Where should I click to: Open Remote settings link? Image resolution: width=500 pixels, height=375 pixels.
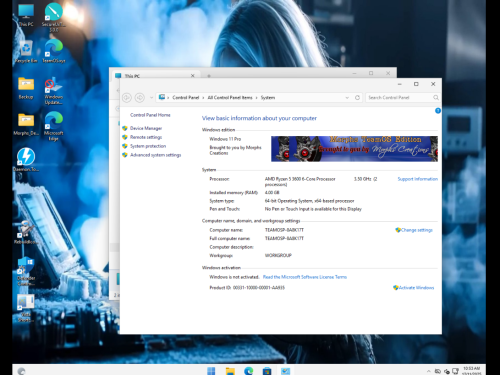click(146, 137)
